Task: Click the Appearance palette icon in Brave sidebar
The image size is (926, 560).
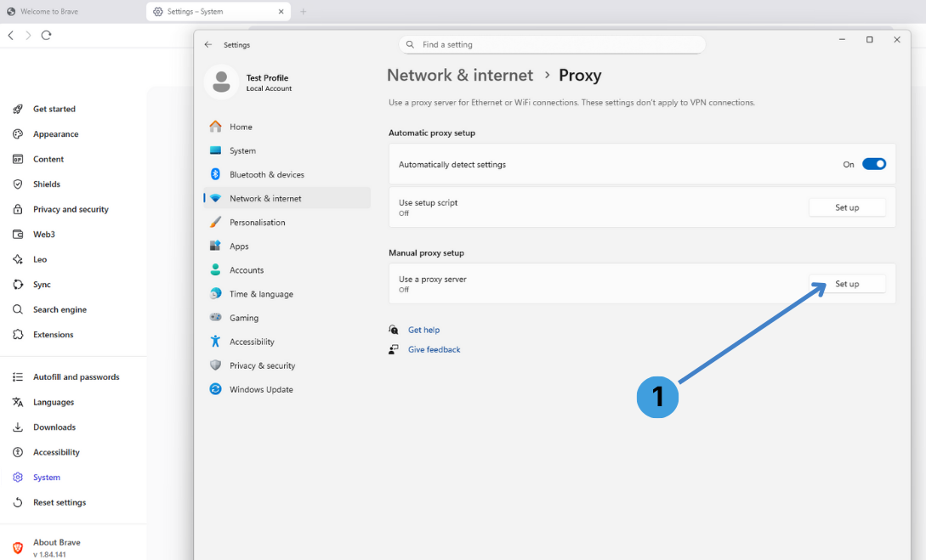Action: pyautogui.click(x=18, y=134)
